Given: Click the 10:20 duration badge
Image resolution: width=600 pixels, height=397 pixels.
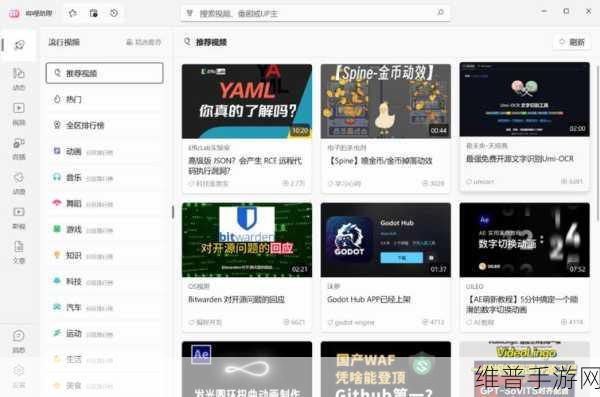Looking at the screenshot, I should (300, 131).
